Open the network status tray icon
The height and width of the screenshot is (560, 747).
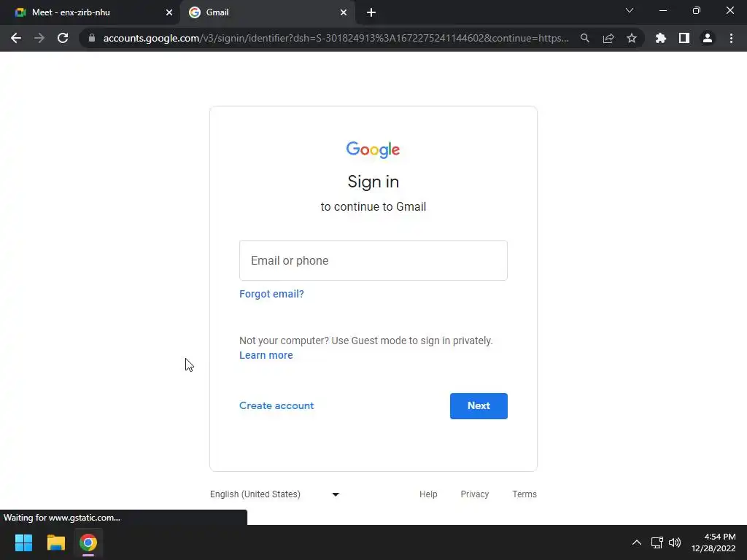[657, 542]
